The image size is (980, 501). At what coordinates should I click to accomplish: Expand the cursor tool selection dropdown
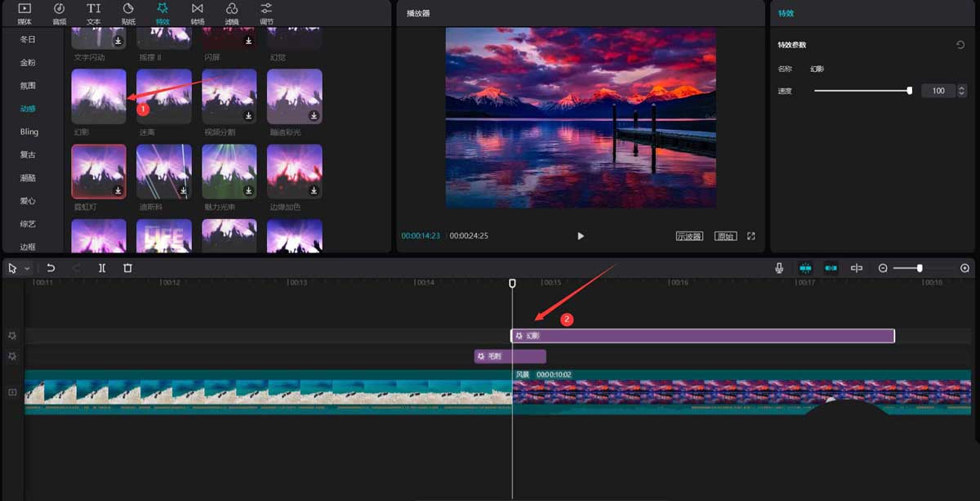(27, 268)
